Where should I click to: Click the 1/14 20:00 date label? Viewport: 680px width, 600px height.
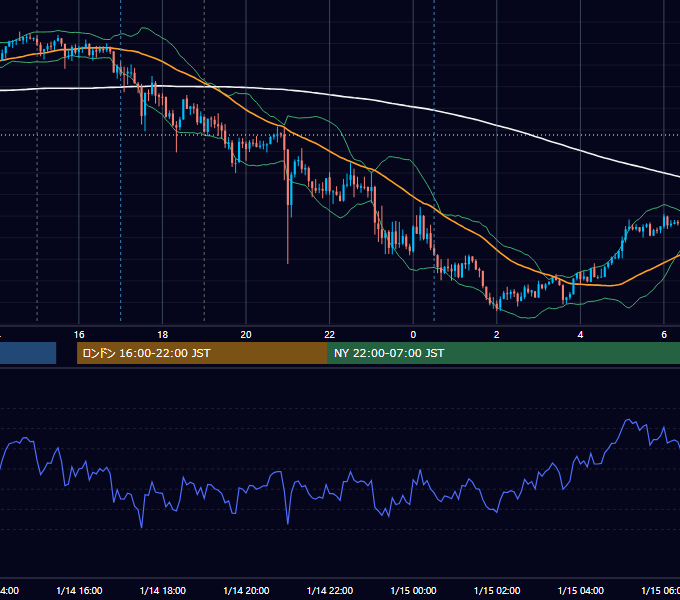[x=246, y=590]
